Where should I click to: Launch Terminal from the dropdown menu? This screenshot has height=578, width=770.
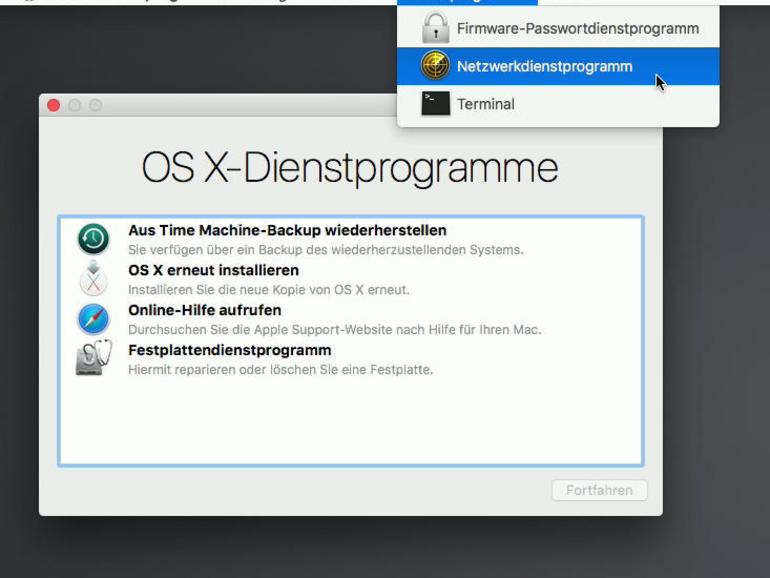(558, 104)
